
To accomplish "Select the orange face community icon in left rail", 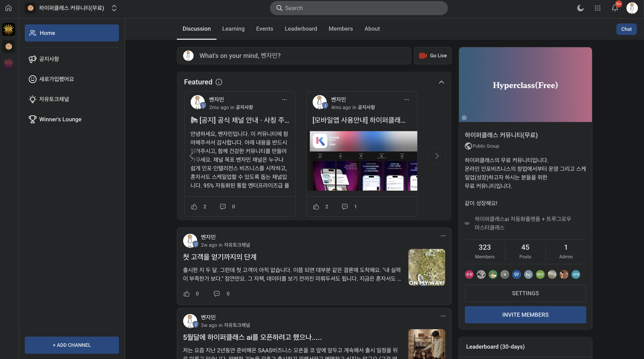I will point(9,46).
